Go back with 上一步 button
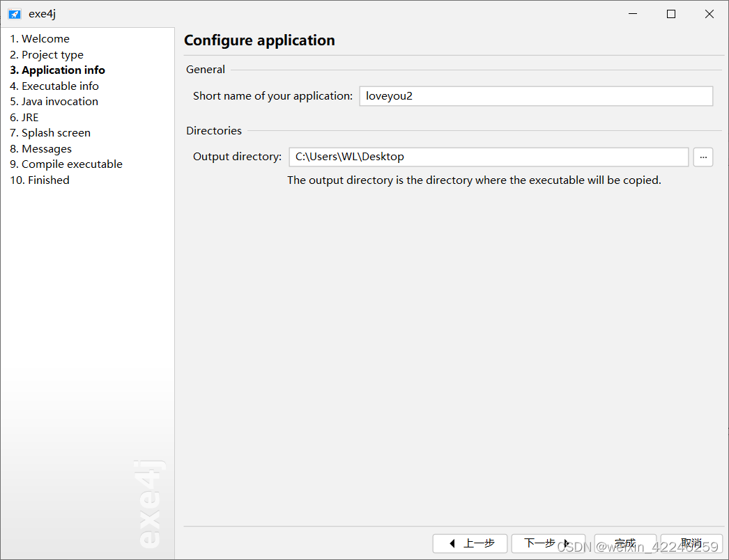729x560 pixels. (470, 543)
